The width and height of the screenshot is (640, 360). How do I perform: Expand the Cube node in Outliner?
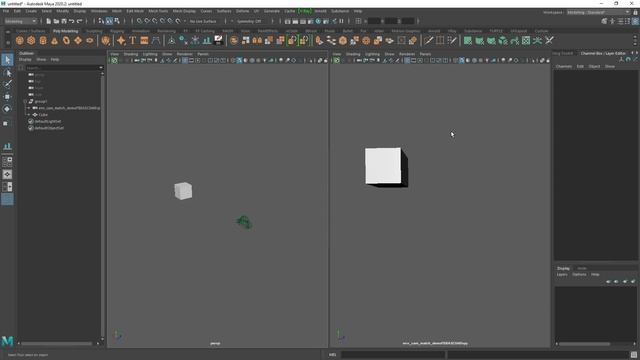point(29,115)
